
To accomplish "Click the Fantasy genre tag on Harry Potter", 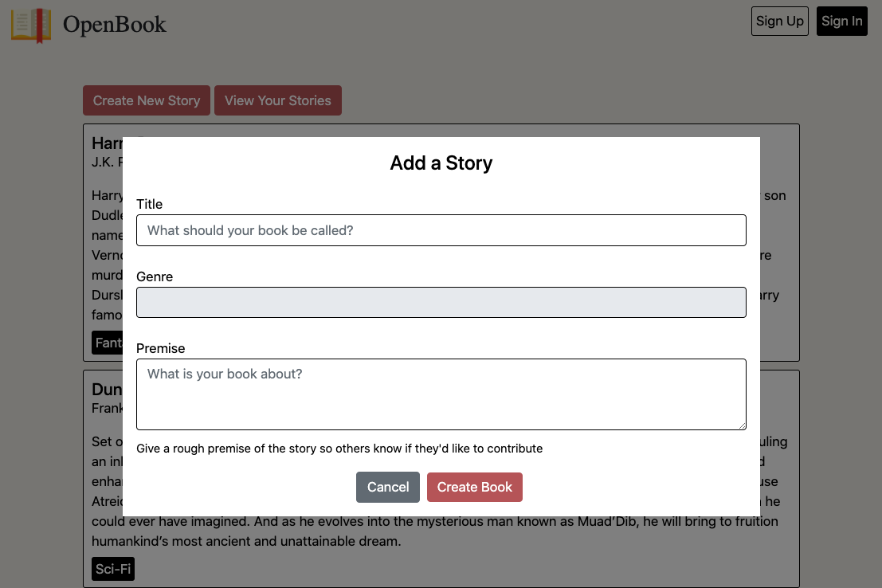I will tap(109, 343).
